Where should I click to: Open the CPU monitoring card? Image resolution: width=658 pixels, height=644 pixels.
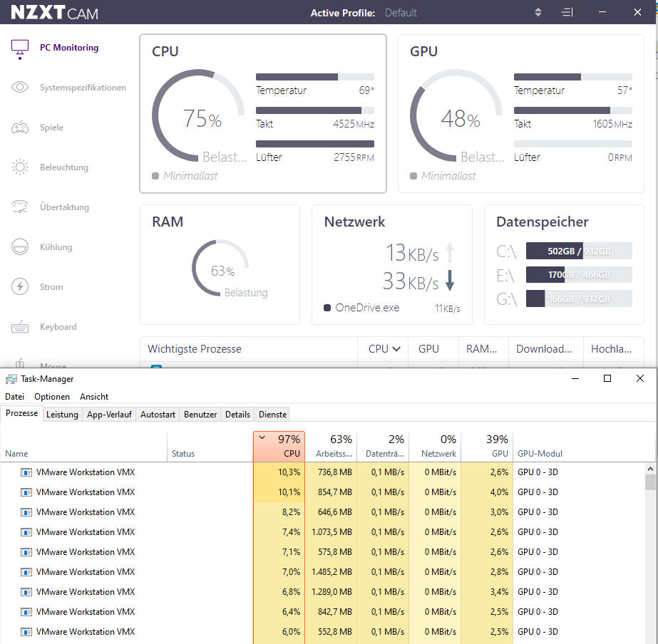263,113
